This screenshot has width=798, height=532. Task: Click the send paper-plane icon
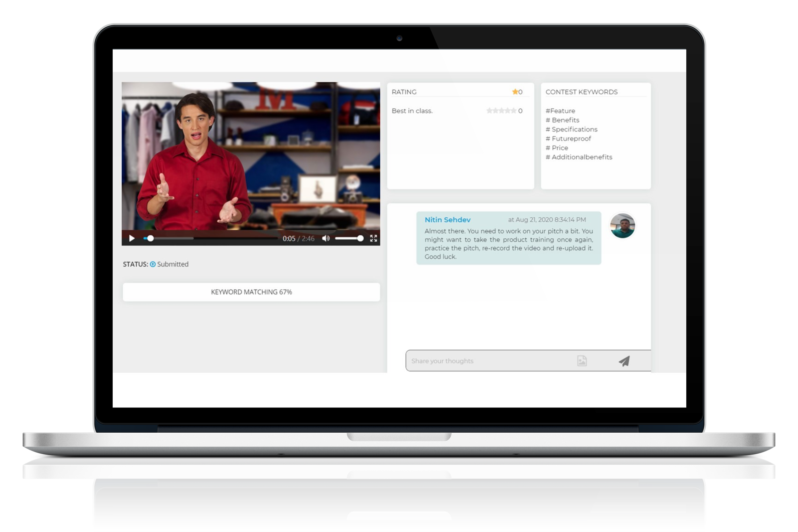624,361
